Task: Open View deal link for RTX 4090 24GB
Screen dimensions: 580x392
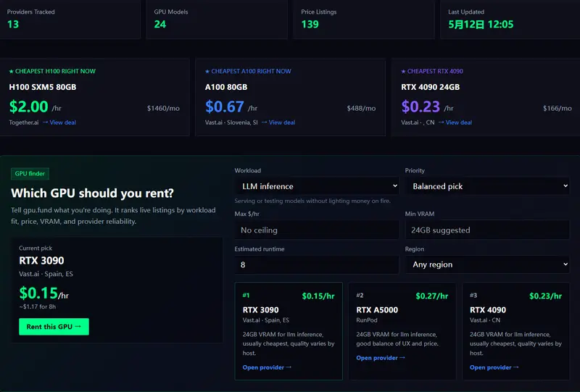Action: 455,122
